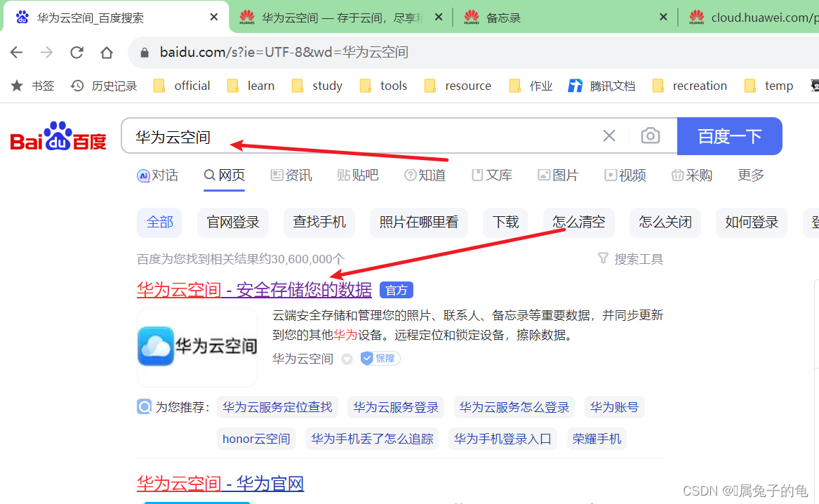Switch to the 文库 tab
The image size is (819, 504).
pyautogui.click(x=491, y=175)
